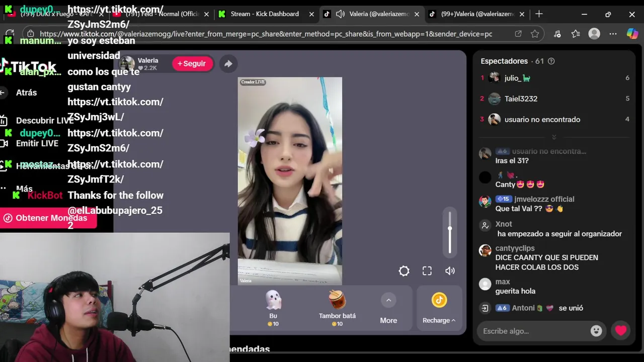Open browser profile avatar icon

594,34
